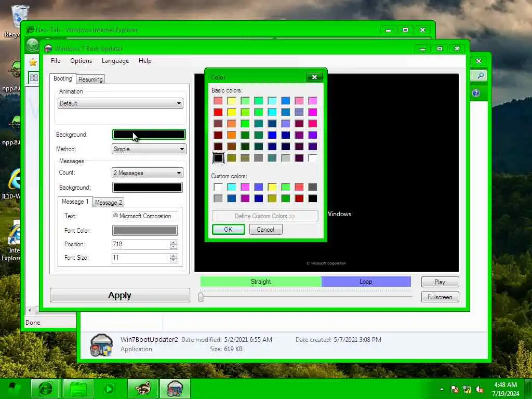The image size is (532, 399).
Task: Click the Font Size value field
Action: (x=140, y=258)
